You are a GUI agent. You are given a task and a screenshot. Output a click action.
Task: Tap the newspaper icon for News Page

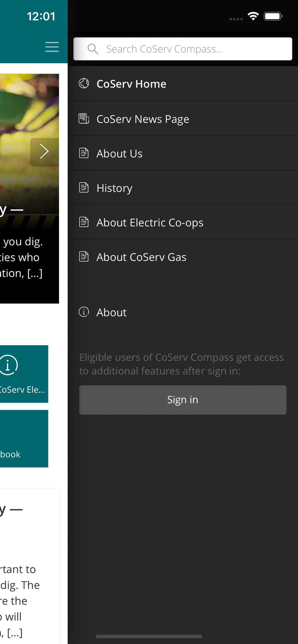point(84,119)
